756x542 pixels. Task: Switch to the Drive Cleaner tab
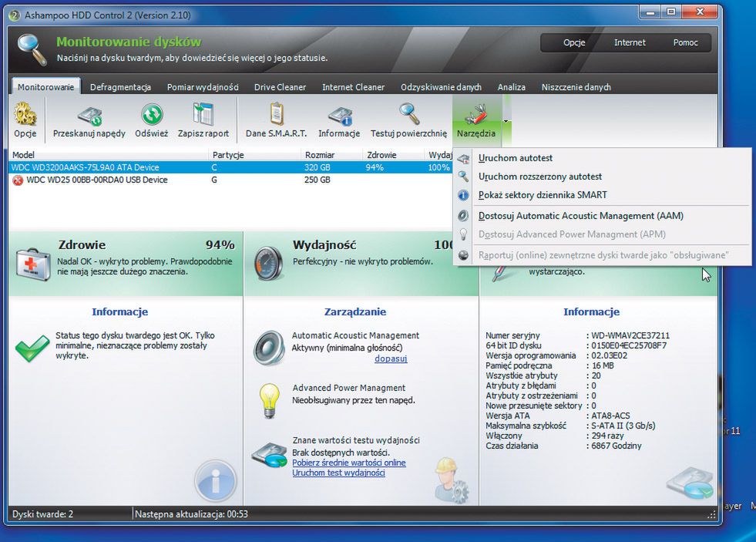click(280, 87)
